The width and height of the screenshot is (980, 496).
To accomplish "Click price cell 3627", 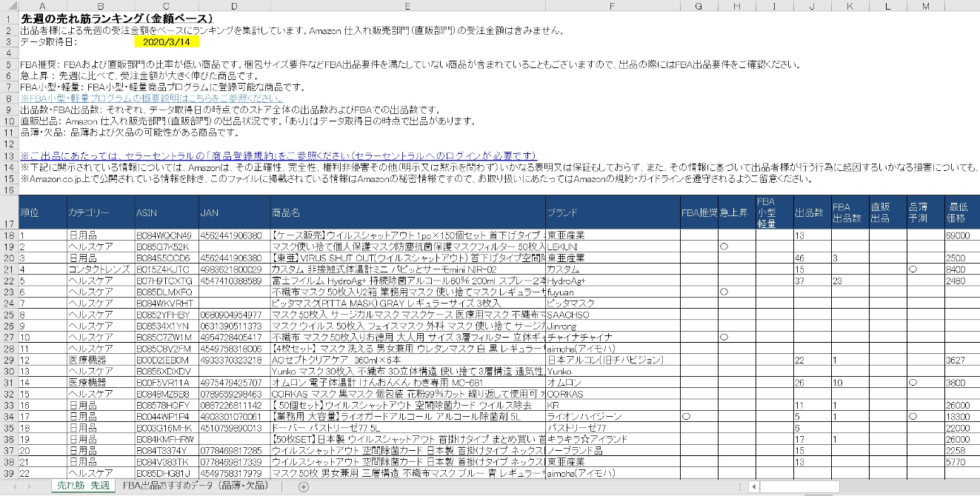I will pyautogui.click(x=961, y=360).
